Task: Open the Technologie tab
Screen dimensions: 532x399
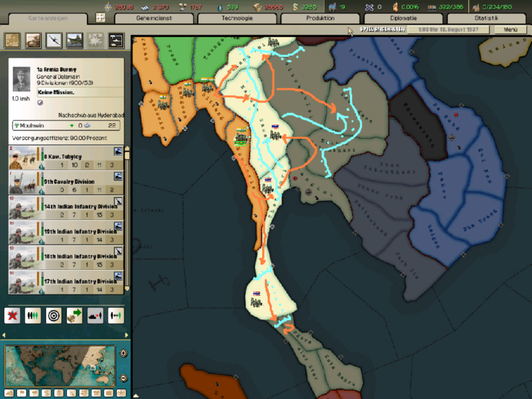Action: [237, 19]
